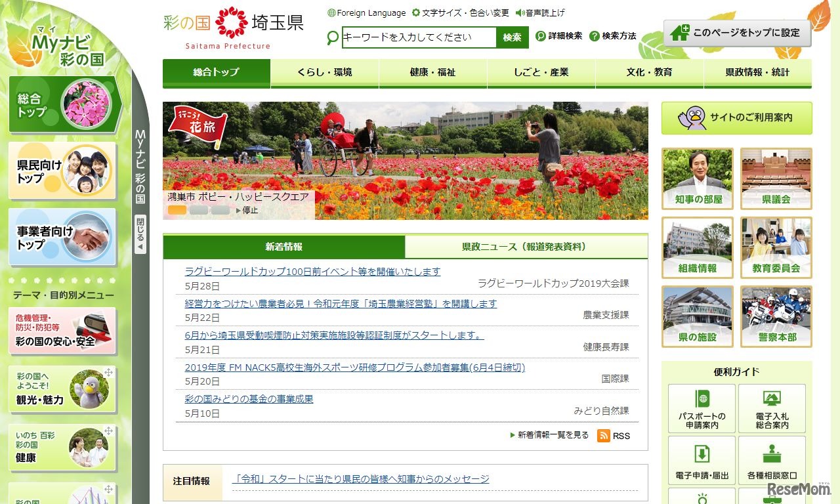Open 彩の国みどりの基金の事業成果 link
840x504 pixels.
click(x=249, y=399)
